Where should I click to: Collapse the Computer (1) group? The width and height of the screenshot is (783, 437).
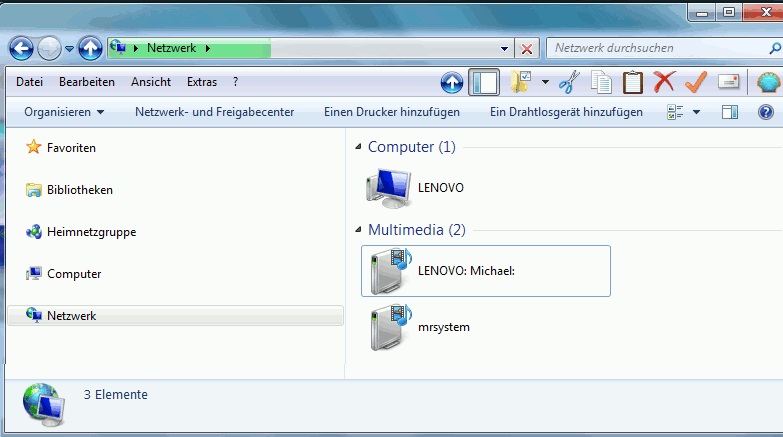point(359,147)
